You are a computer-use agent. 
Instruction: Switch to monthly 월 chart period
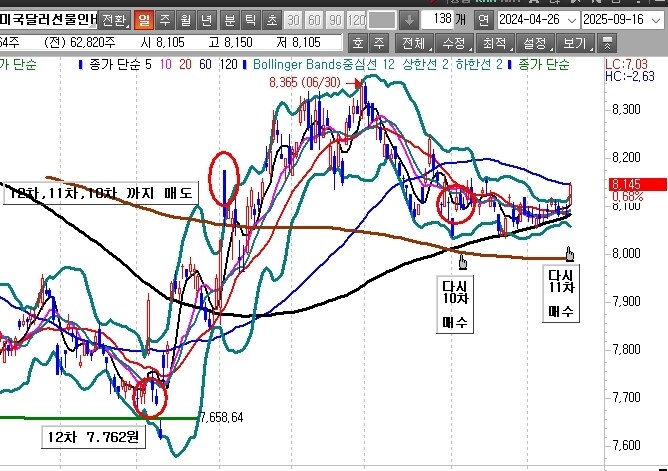point(186,20)
